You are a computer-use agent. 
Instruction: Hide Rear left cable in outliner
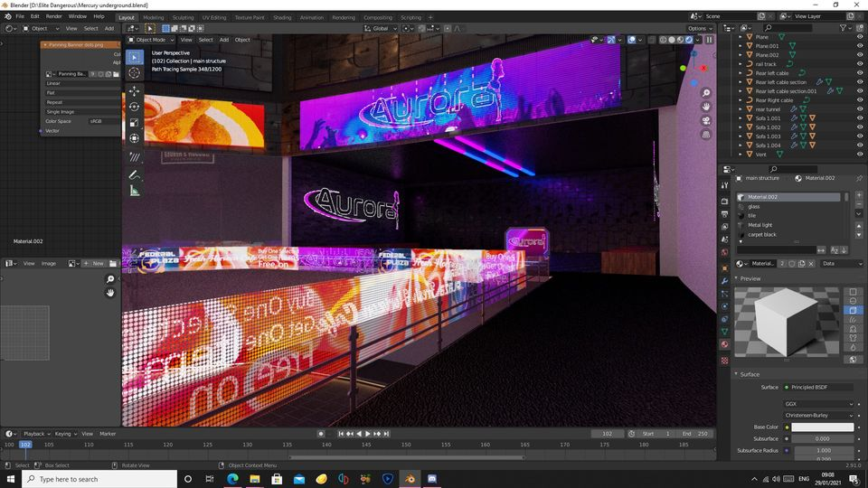[860, 73]
